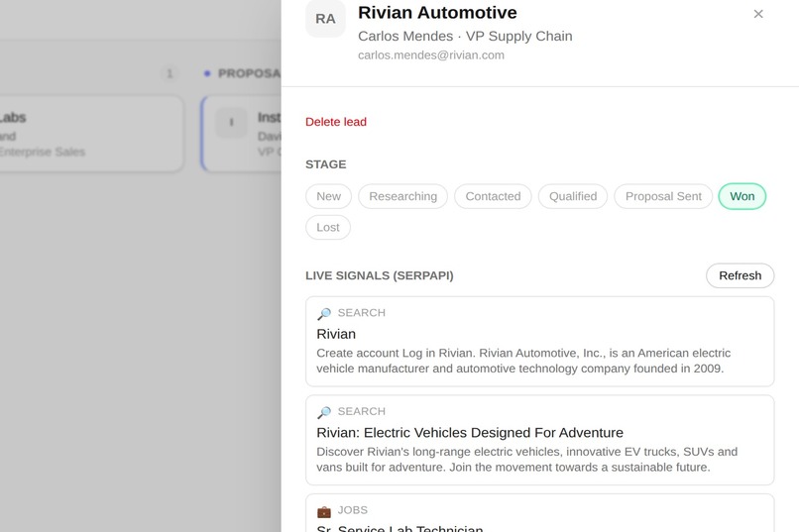Open the Sr. Service Lab Technician job
Image resolution: width=799 pixels, height=532 pixels.
point(539,513)
